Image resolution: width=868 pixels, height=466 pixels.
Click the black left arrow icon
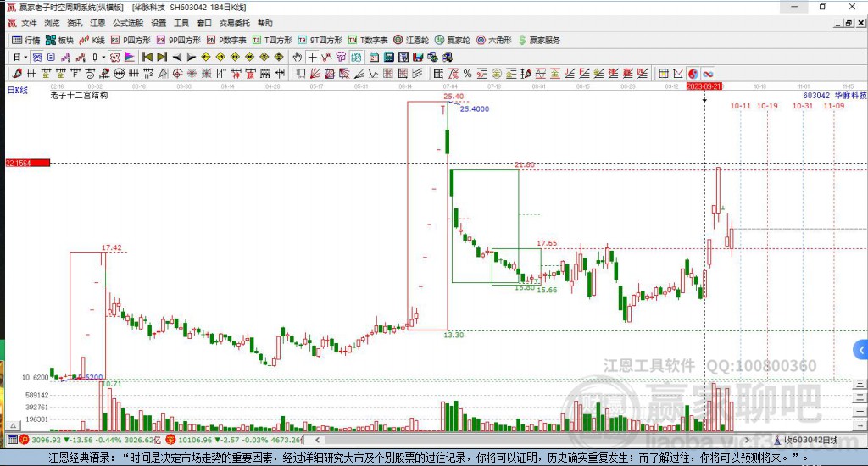point(177,57)
